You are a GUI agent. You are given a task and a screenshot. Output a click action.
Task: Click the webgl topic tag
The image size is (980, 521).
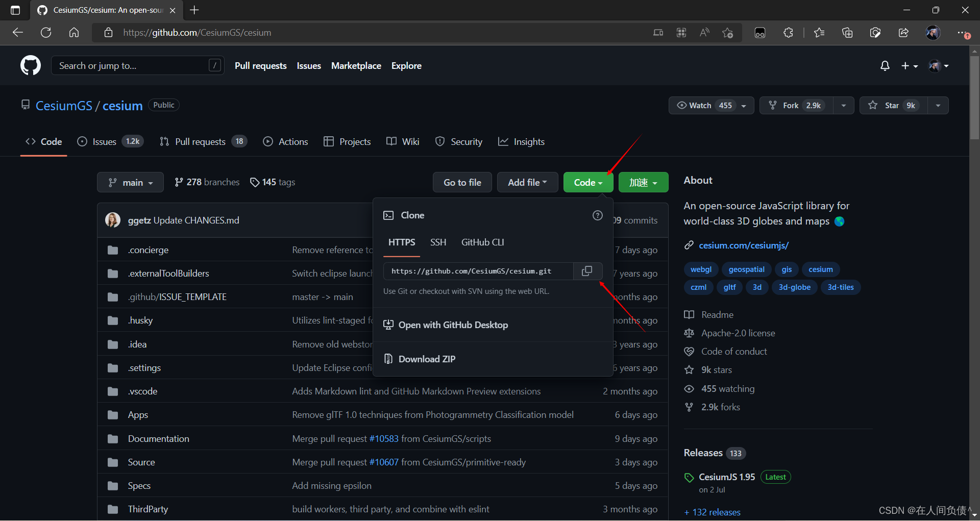701,269
